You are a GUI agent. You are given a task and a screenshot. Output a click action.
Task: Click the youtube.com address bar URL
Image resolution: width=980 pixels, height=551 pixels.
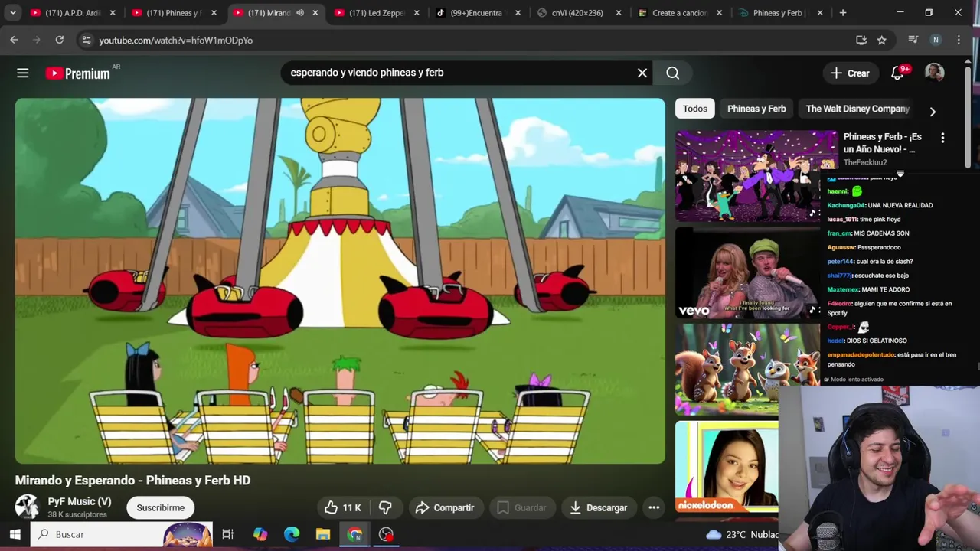(x=175, y=40)
